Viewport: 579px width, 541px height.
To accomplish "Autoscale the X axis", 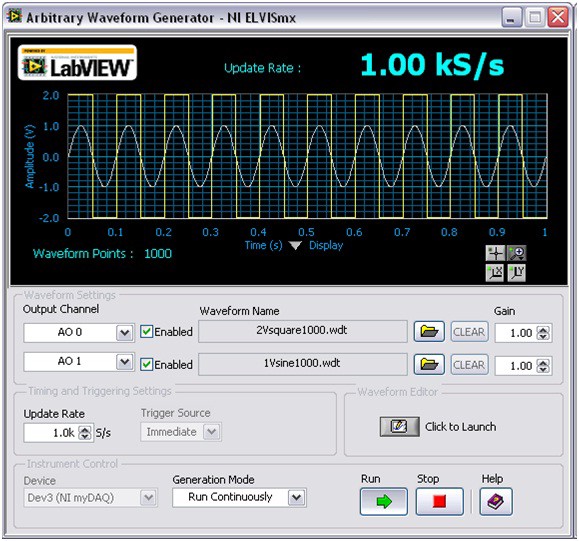I will coord(495,273).
